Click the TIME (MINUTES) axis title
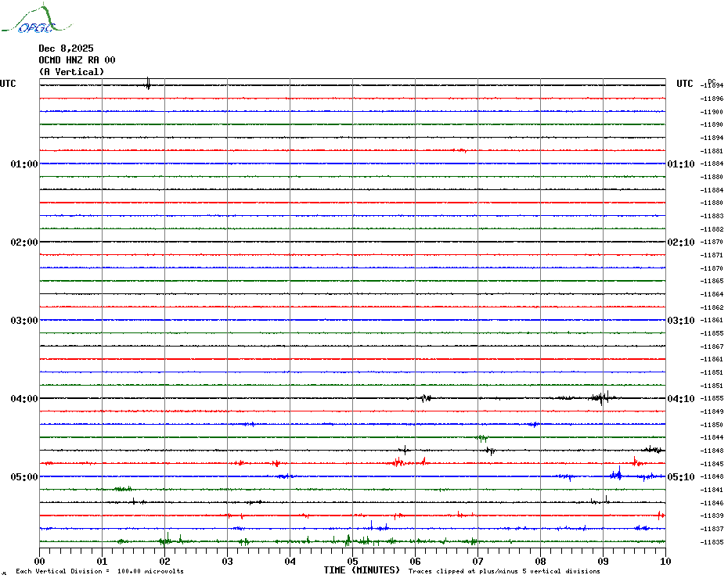The height and width of the screenshot is (582, 728). tap(362, 571)
